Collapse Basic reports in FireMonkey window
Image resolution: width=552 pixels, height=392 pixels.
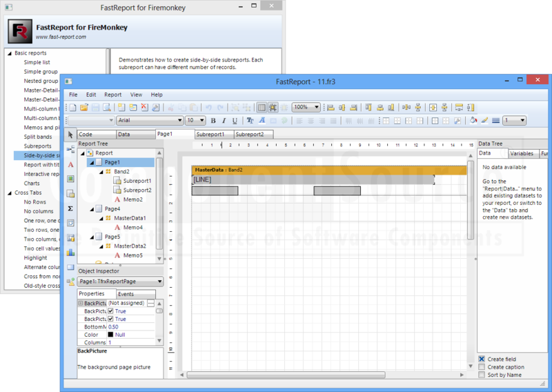[x=10, y=53]
